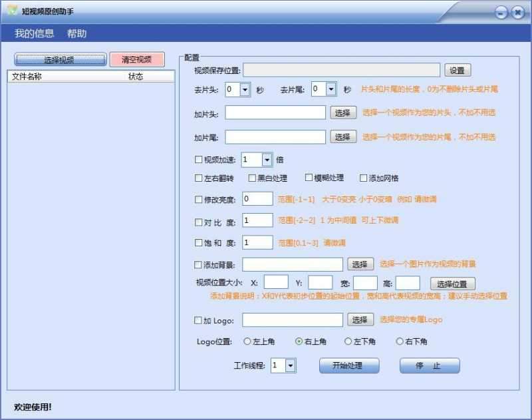
Task: Enable the 左右翻转 checkbox
Action: point(197,178)
